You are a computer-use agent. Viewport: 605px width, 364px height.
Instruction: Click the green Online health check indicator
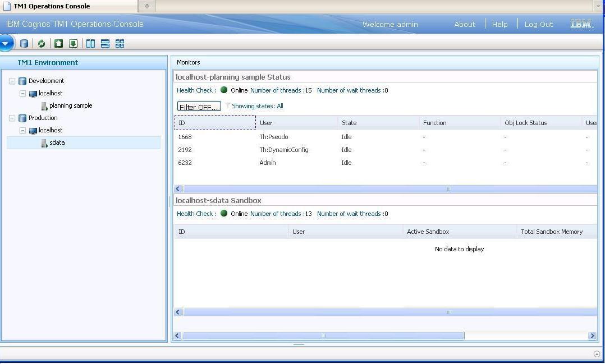(x=223, y=90)
